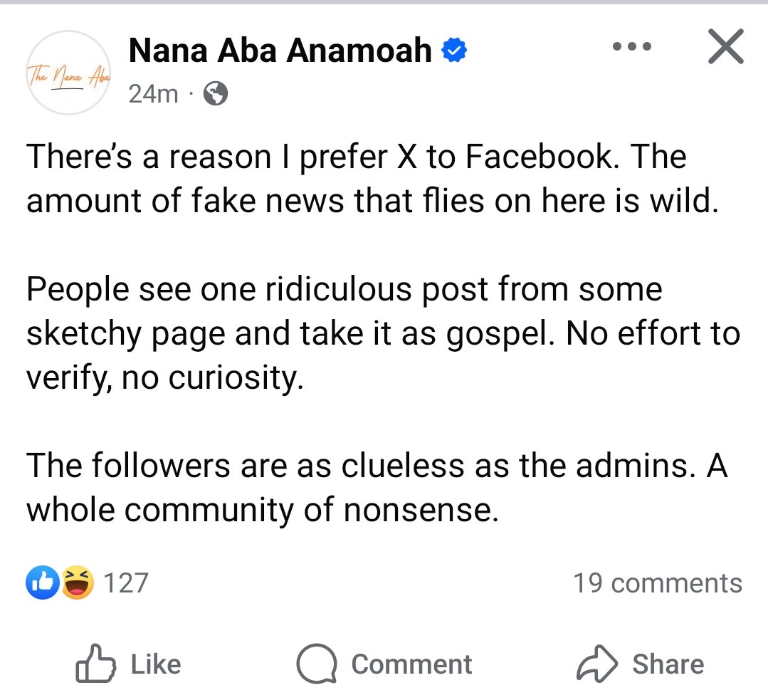
Task: Dismiss the post with the X
Action: tap(726, 48)
